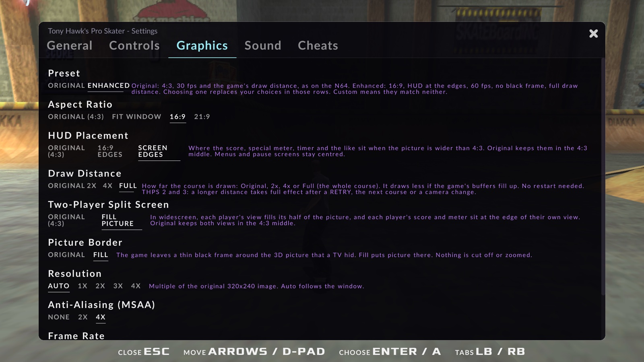The image size is (644, 362).
Task: Open the Cheats tab
Action: point(318,45)
